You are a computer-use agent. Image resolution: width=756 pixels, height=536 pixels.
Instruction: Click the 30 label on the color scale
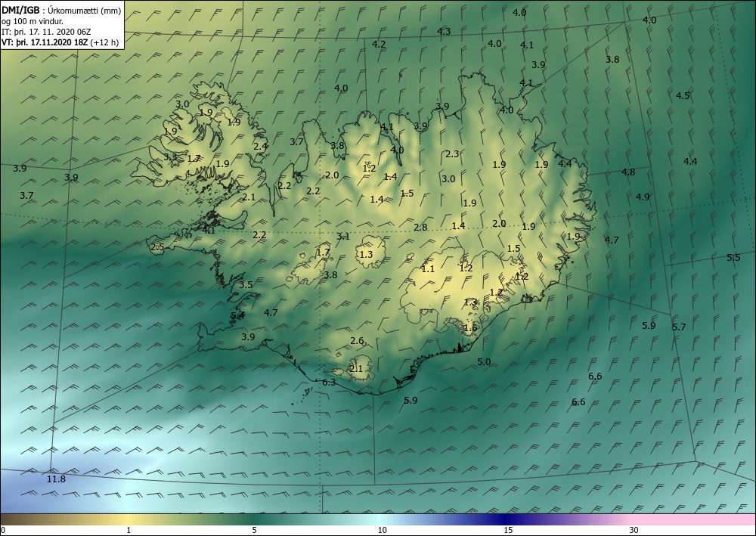point(634,530)
